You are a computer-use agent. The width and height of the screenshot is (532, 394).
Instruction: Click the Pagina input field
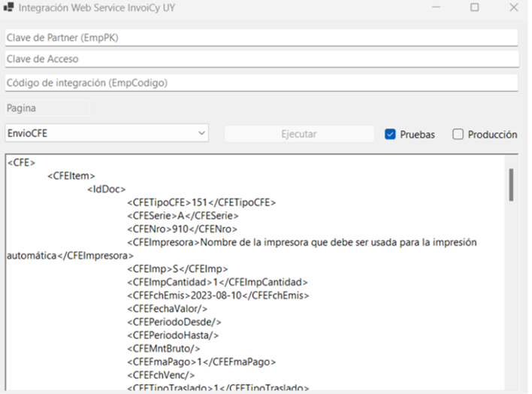click(47, 108)
